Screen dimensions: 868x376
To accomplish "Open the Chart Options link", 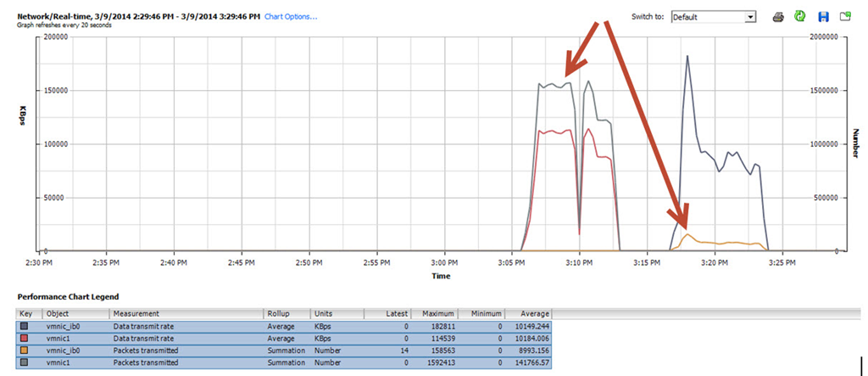I will (x=291, y=16).
